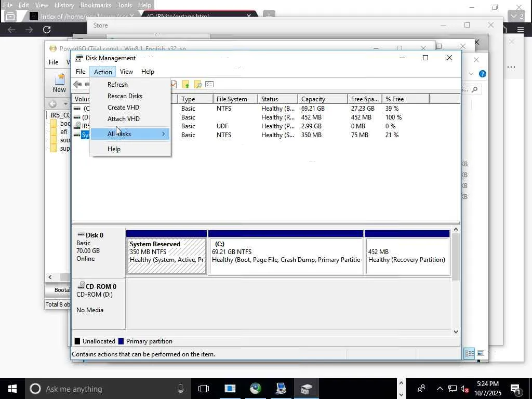Image resolution: width=532 pixels, height=399 pixels.
Task: Click the properties list toolbar icon
Action: pos(209,84)
